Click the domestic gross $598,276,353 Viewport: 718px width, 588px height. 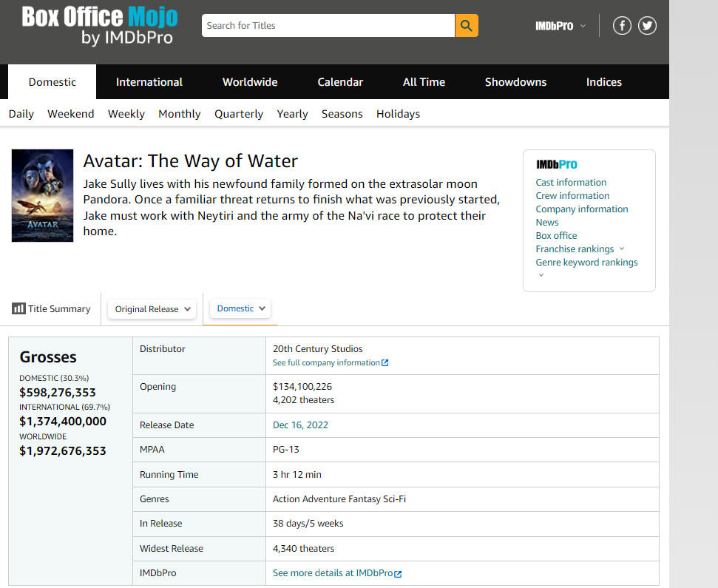(x=58, y=393)
